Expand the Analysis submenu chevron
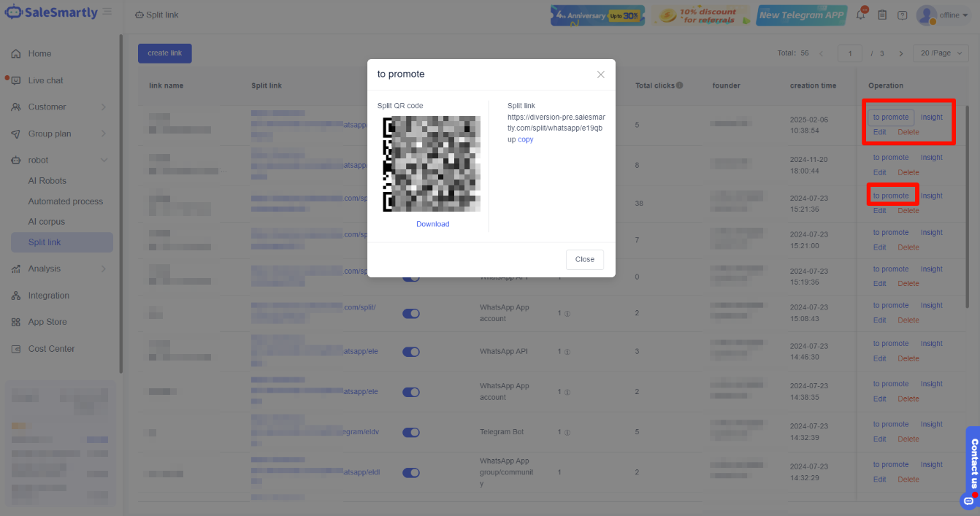The width and height of the screenshot is (980, 516). [104, 269]
